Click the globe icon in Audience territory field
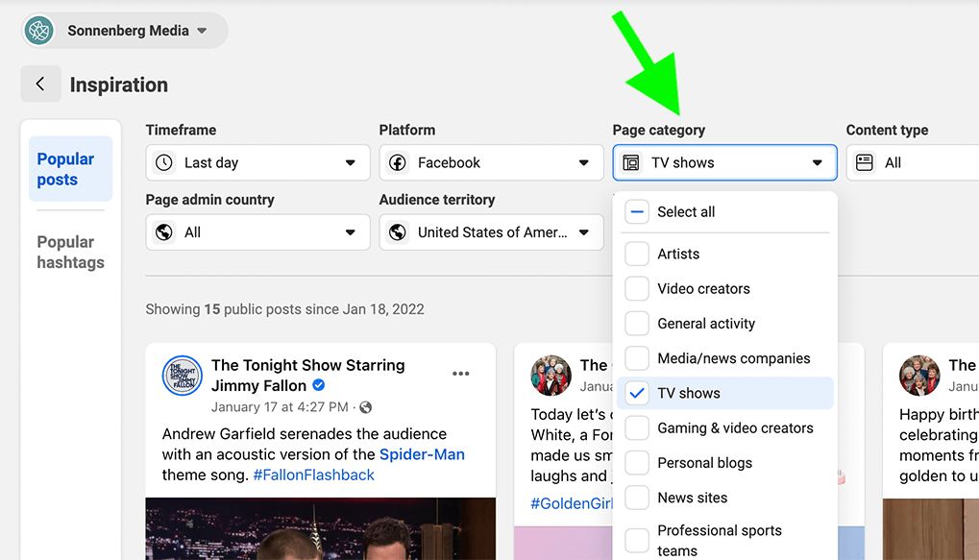The height and width of the screenshot is (560, 979). click(398, 232)
